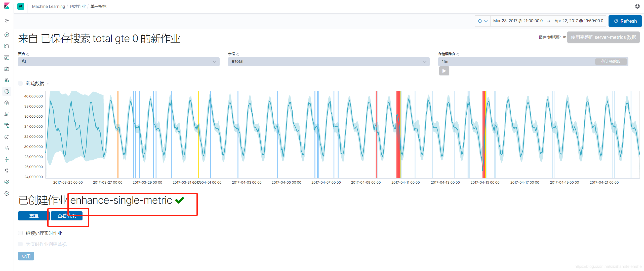Open Dashboard icon in sidebar
Viewport: 644px width, 271px height.
(7, 57)
